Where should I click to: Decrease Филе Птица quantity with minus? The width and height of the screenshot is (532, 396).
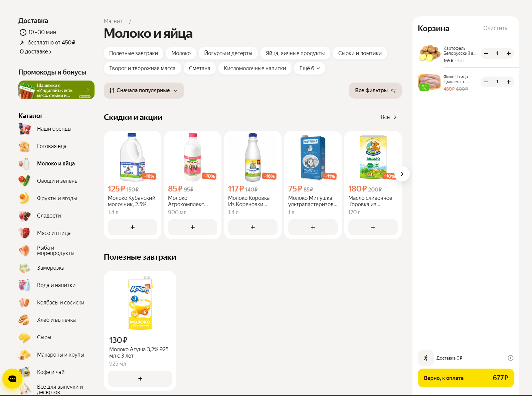[486, 82]
